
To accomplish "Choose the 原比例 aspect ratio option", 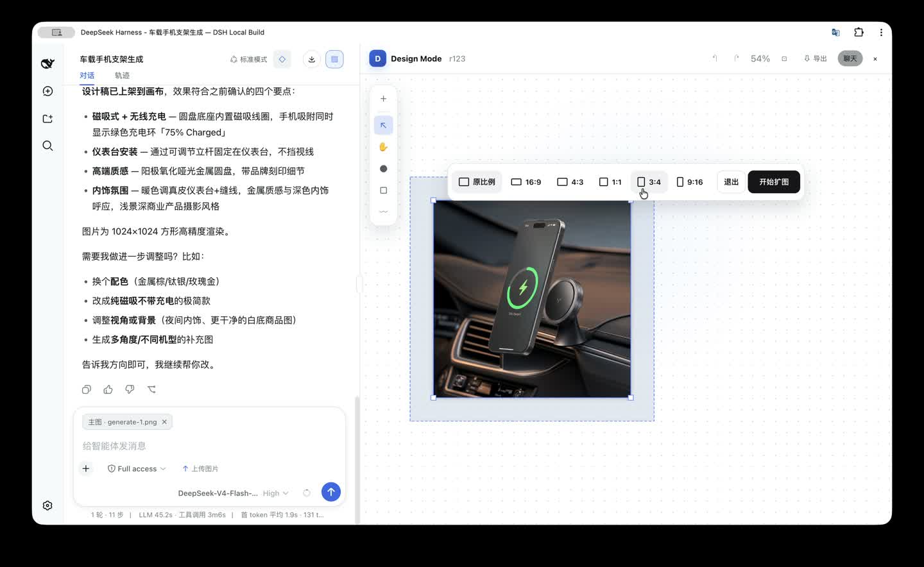I will click(x=477, y=182).
